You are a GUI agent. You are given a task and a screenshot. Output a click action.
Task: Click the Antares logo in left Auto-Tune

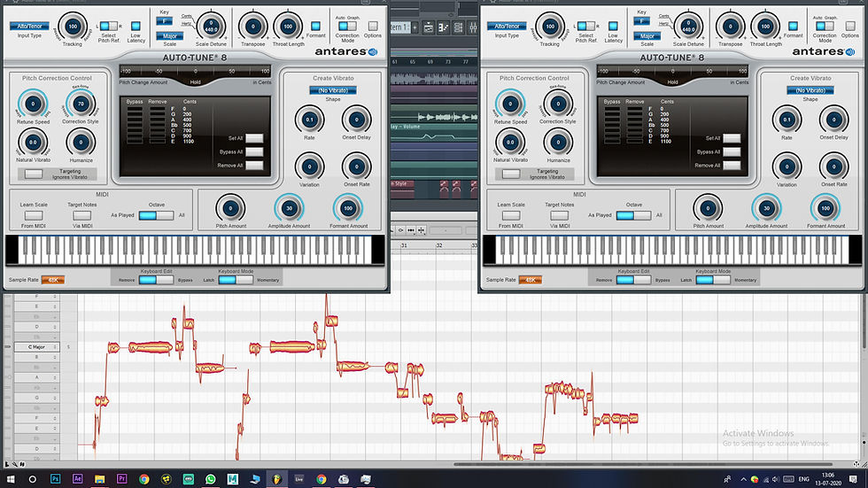click(x=346, y=51)
